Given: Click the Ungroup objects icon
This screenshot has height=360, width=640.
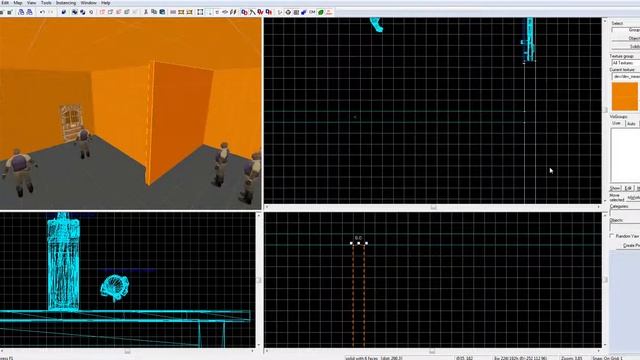Looking at the screenshot, I should click(83, 12).
